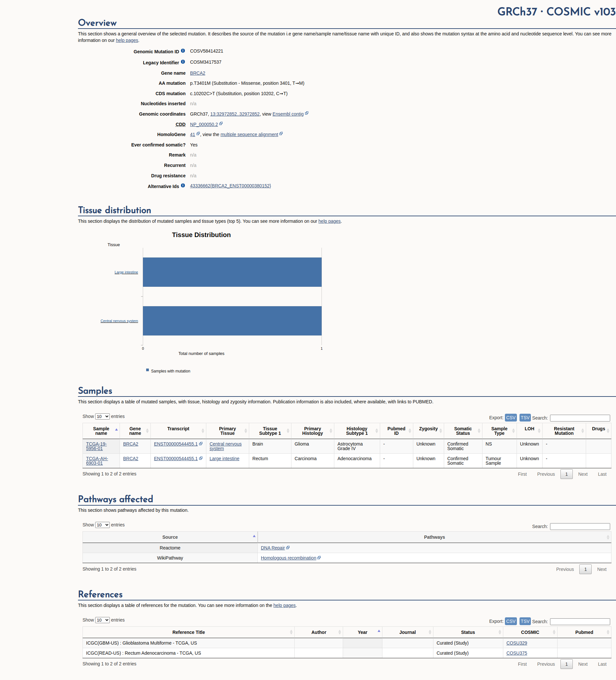
Task: Open the BRCA2 gene name link in Overview
Action: point(198,73)
